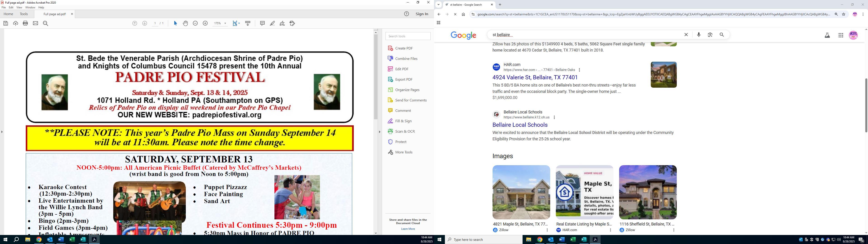This screenshot has width=868, height=244.
Task: Click the zoom in plus icon
Action: coord(205,23)
